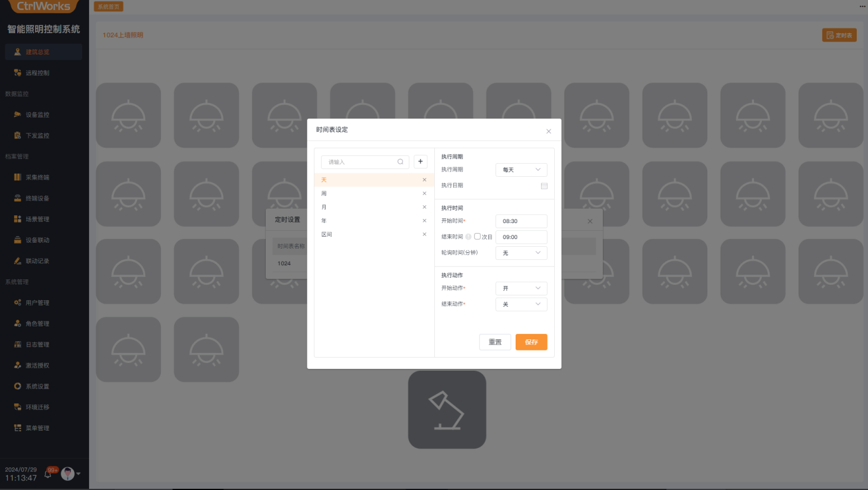Click the 开始时间 field showing 08:30
868x490 pixels.
click(x=521, y=221)
